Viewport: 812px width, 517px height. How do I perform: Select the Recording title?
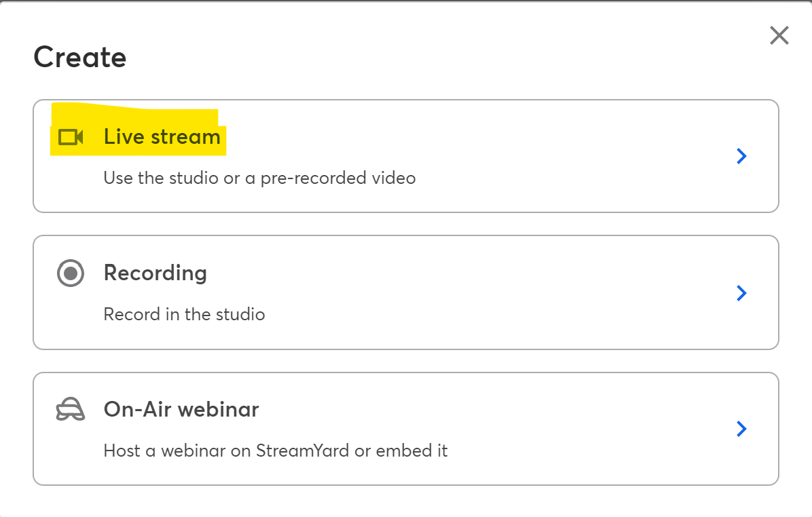155,273
